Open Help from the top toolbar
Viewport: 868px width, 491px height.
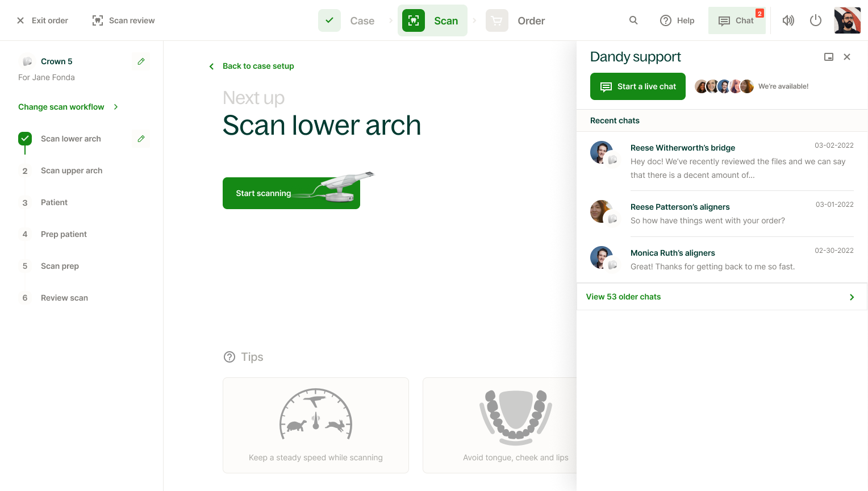pyautogui.click(x=677, y=20)
